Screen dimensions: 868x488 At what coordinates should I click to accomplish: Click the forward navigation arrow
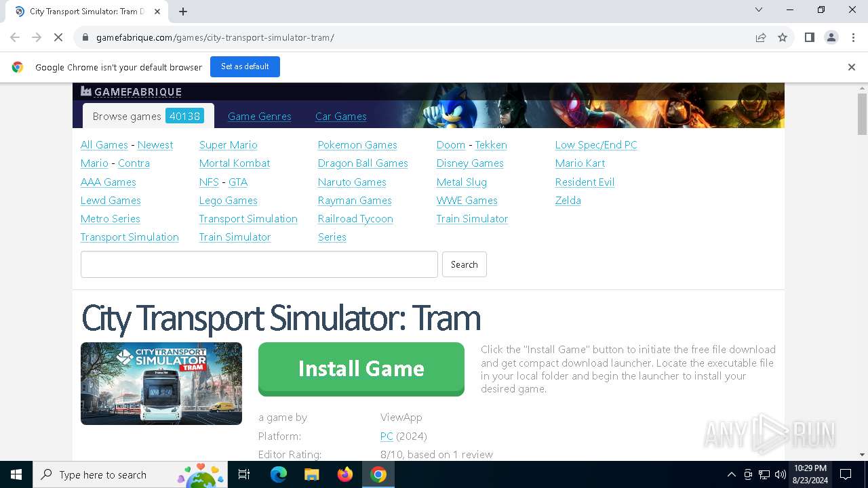37,37
